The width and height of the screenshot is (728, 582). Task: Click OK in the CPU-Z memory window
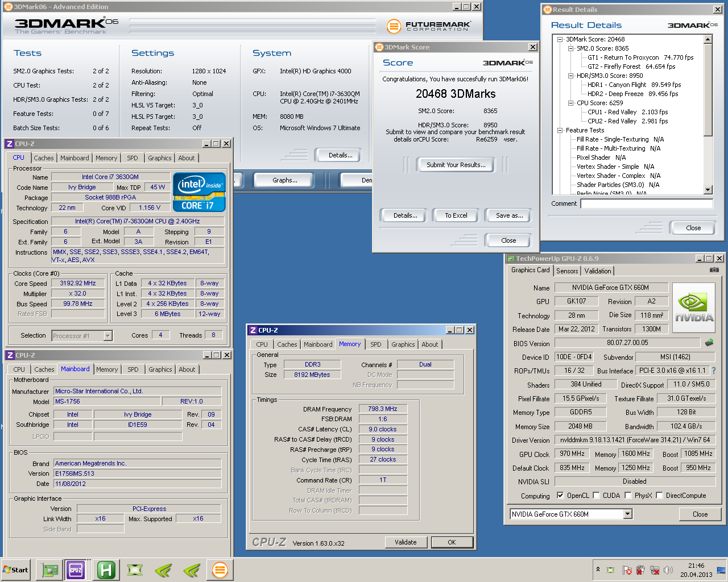452,542
